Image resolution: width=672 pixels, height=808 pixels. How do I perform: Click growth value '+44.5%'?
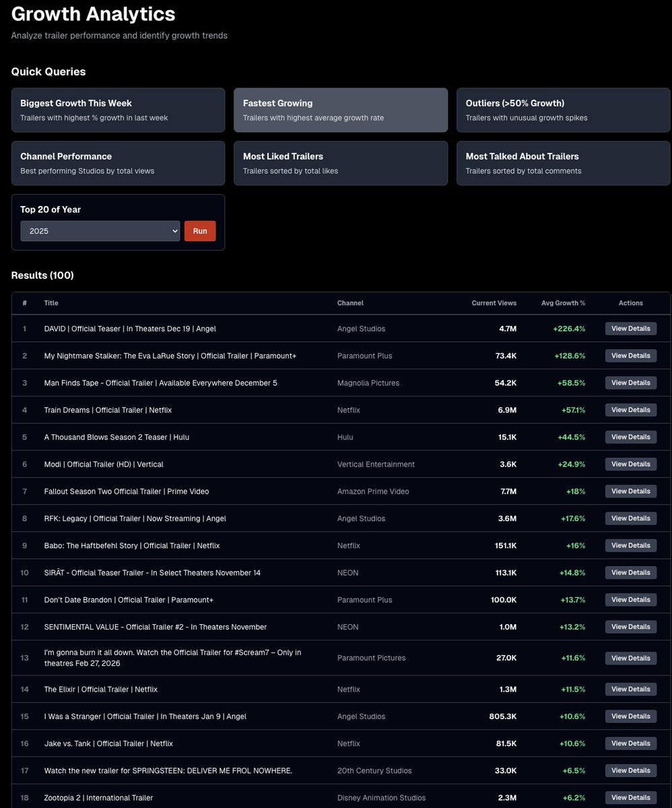point(572,437)
